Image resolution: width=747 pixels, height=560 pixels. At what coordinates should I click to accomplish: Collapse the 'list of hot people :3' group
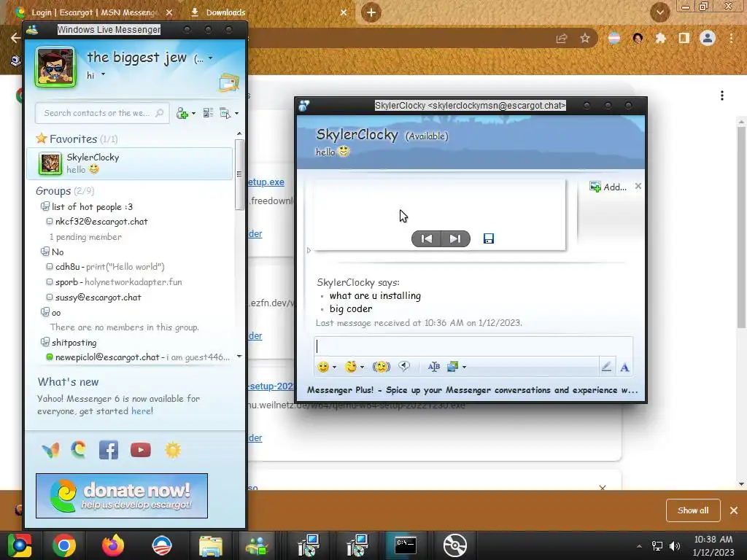click(44, 206)
